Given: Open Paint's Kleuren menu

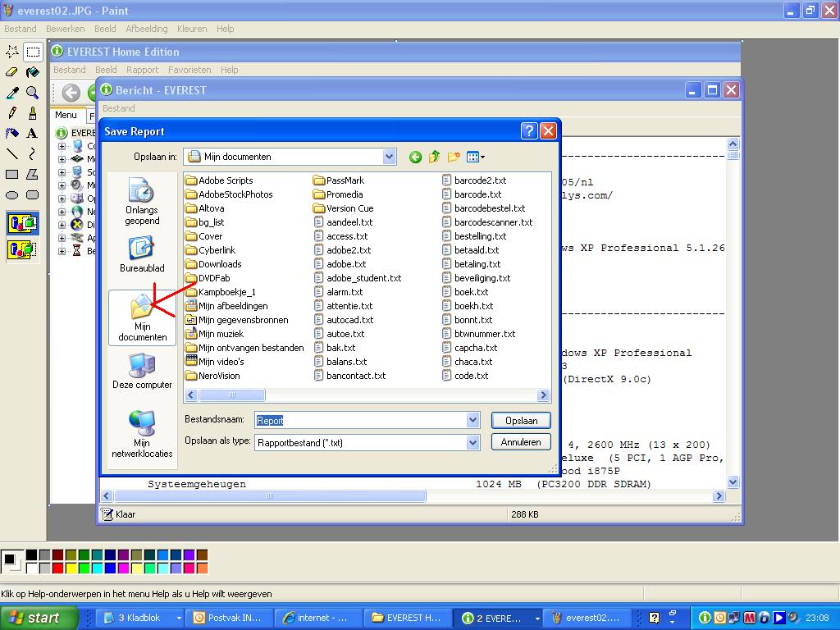Looking at the screenshot, I should 192,29.
